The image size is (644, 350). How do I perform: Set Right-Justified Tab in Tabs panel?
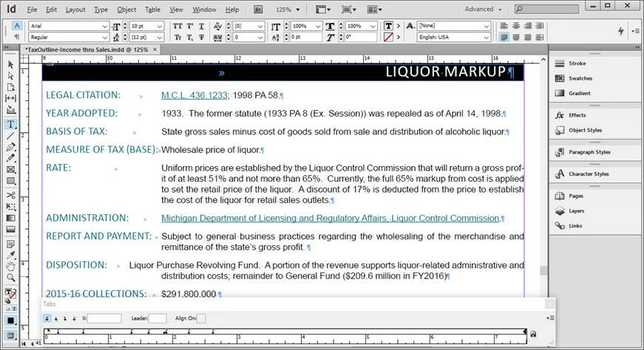tap(65, 318)
